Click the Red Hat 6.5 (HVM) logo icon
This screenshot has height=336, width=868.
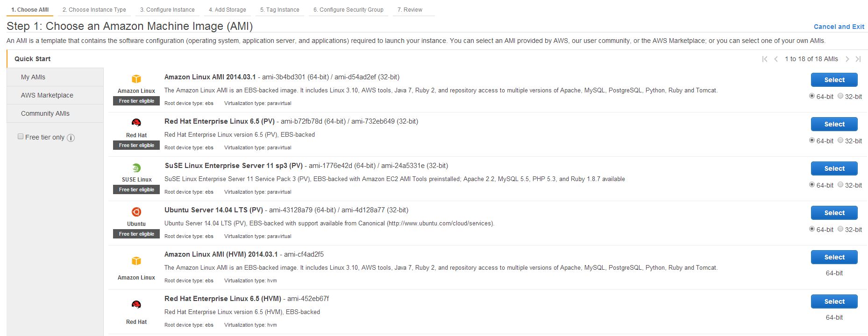(x=136, y=305)
